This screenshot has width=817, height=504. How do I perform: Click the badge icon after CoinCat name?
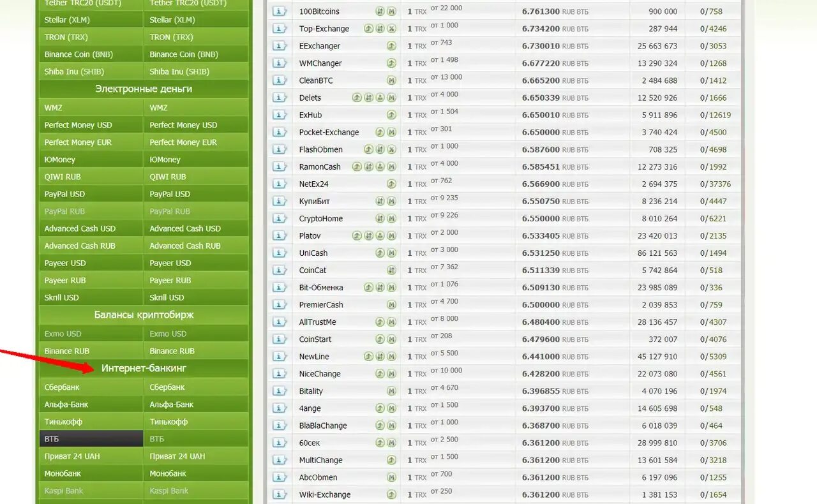[x=391, y=270]
